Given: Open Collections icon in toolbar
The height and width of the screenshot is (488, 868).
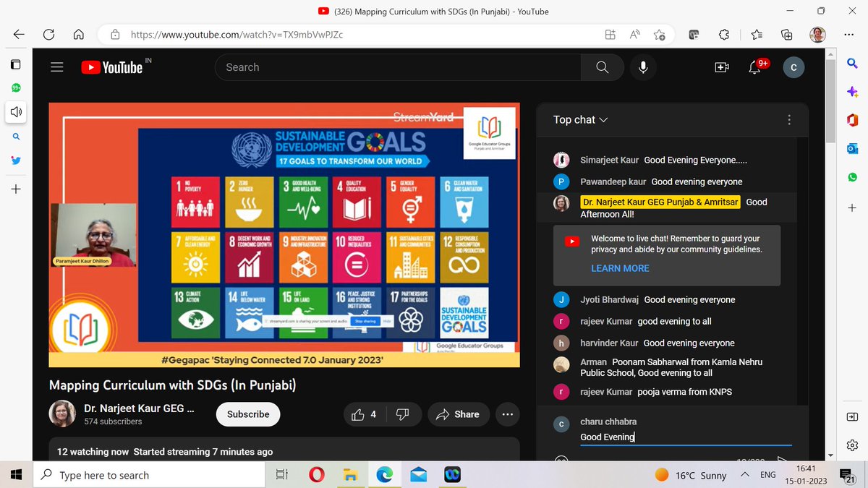Looking at the screenshot, I should point(787,35).
